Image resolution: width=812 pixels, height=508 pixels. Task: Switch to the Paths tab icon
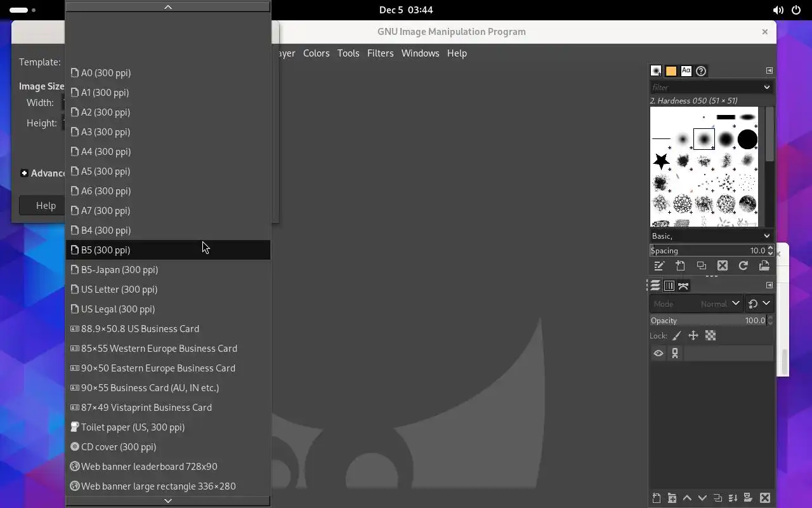(683, 286)
